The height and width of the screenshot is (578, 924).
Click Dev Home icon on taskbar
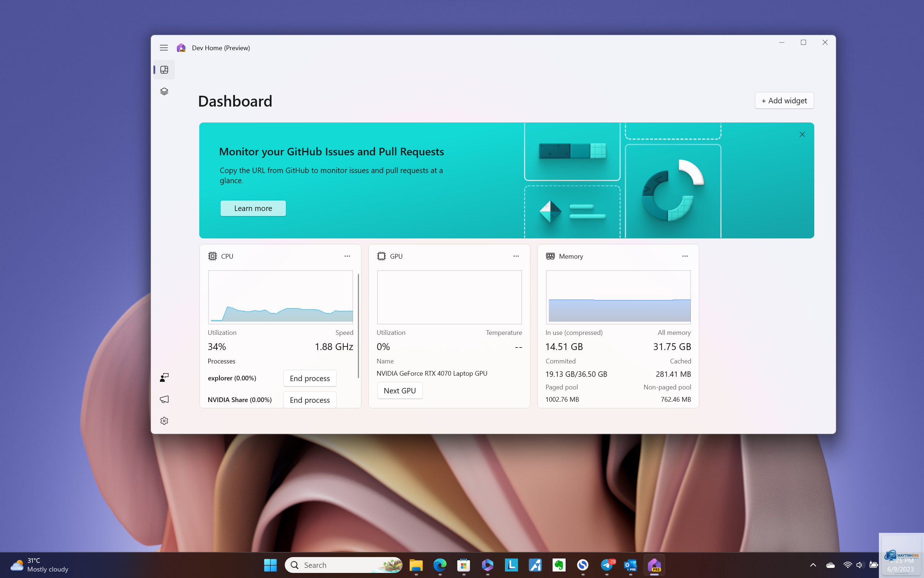pos(654,565)
